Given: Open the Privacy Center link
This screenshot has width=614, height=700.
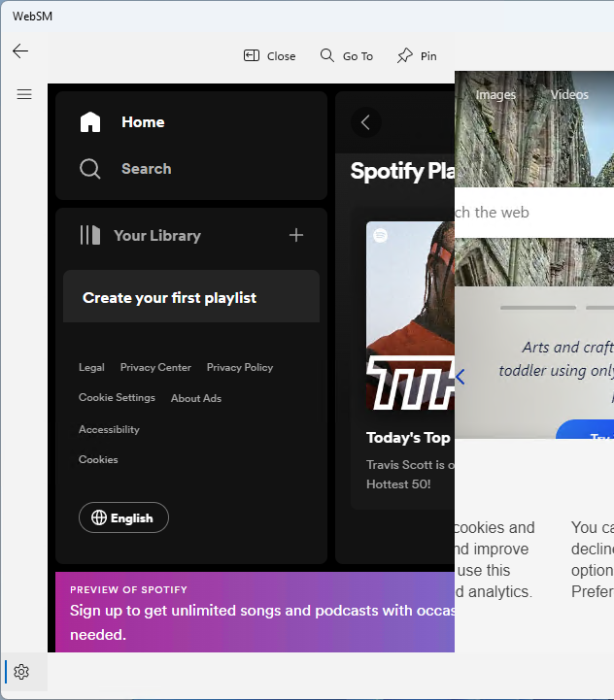Looking at the screenshot, I should click(155, 367).
